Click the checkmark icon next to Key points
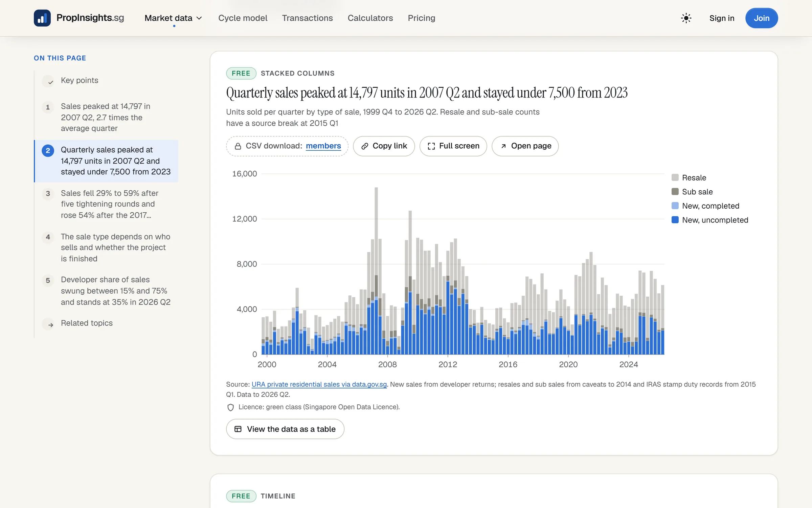The width and height of the screenshot is (812, 508). [x=50, y=82]
